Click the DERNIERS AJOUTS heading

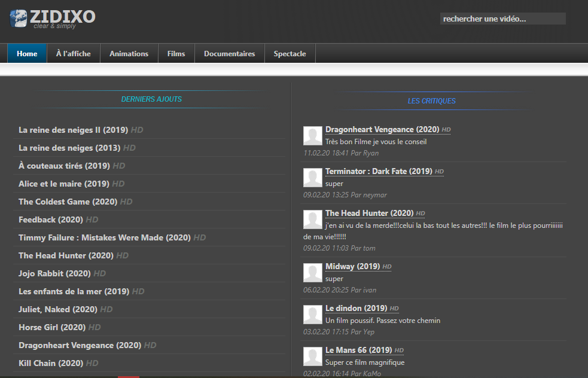(151, 99)
